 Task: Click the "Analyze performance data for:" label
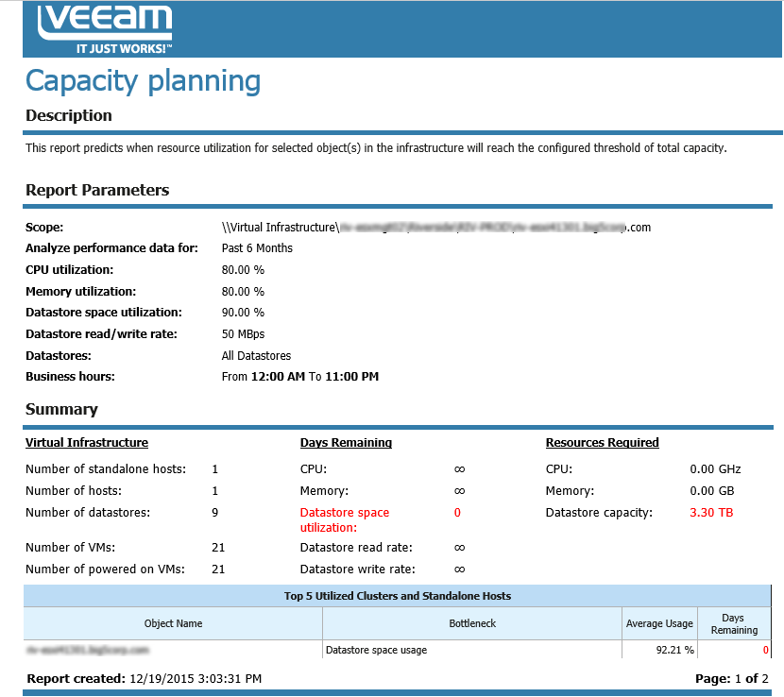click(x=111, y=248)
